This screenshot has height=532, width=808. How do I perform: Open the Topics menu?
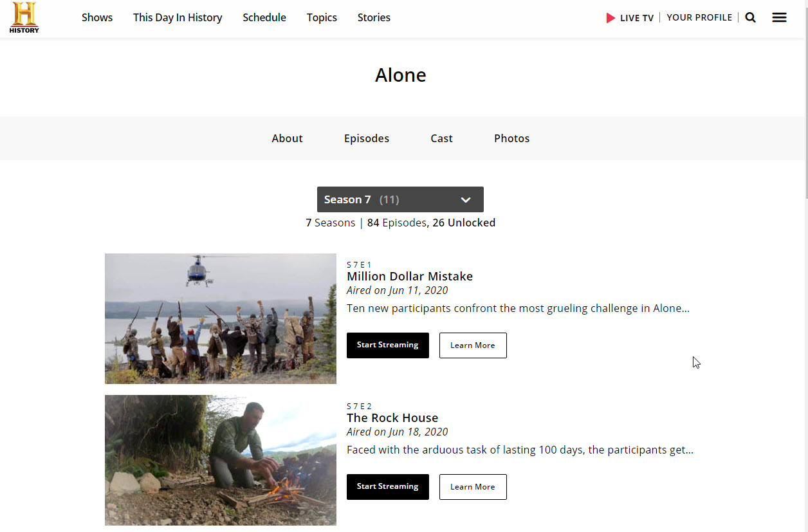click(322, 17)
